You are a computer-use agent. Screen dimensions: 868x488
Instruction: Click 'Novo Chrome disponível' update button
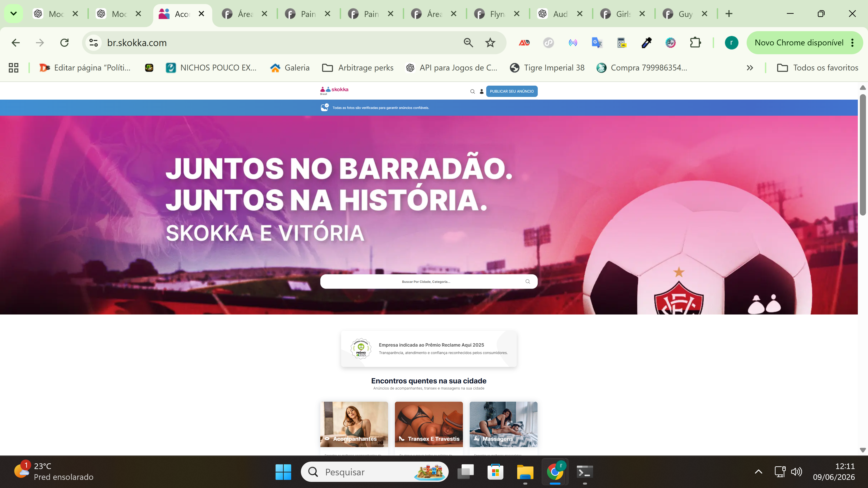click(x=799, y=43)
